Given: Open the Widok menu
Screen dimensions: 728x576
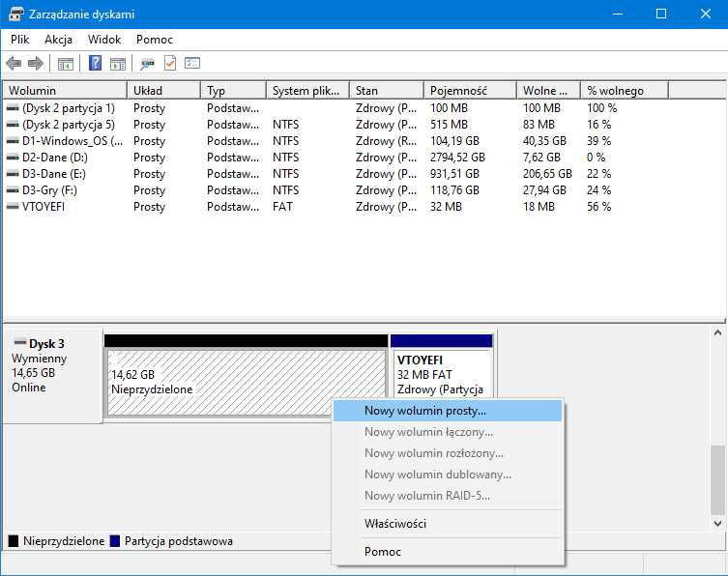Looking at the screenshot, I should 104,40.
